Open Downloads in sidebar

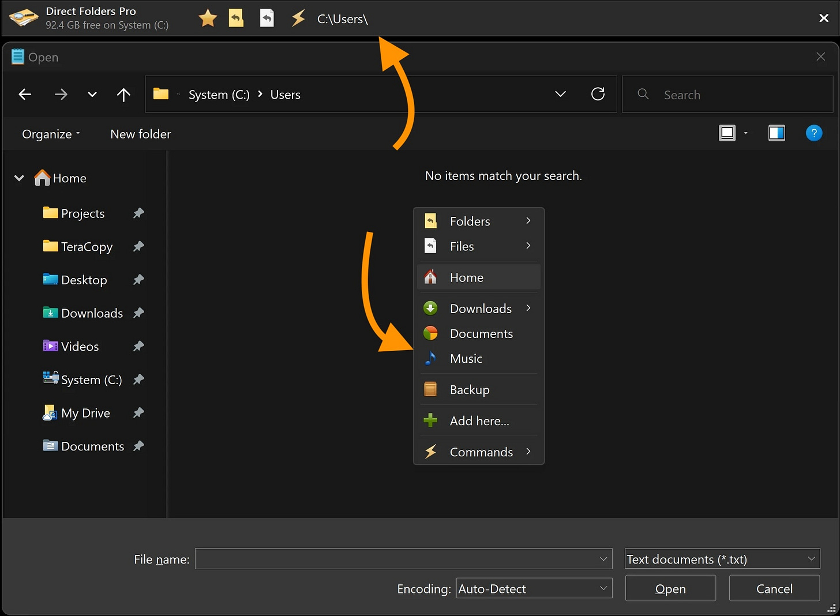pyautogui.click(x=83, y=313)
